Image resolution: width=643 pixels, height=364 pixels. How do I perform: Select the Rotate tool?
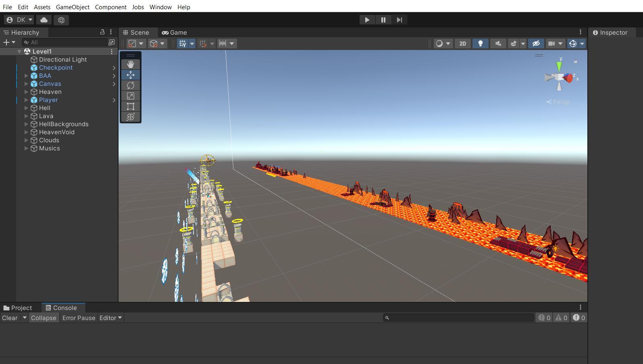pyautogui.click(x=131, y=85)
